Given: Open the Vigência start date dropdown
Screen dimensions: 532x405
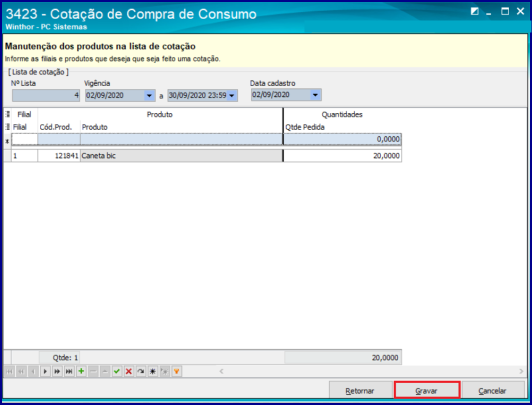Looking at the screenshot, I should tap(149, 96).
